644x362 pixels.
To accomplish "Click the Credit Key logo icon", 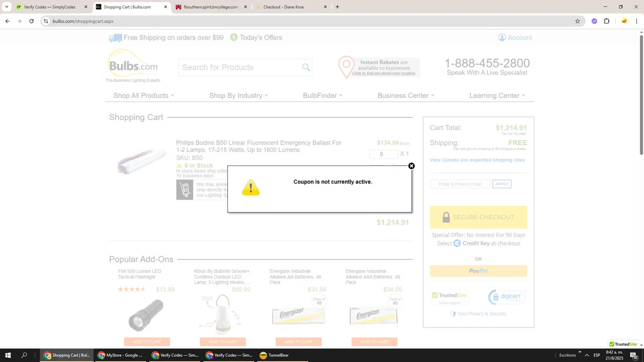I will (457, 244).
